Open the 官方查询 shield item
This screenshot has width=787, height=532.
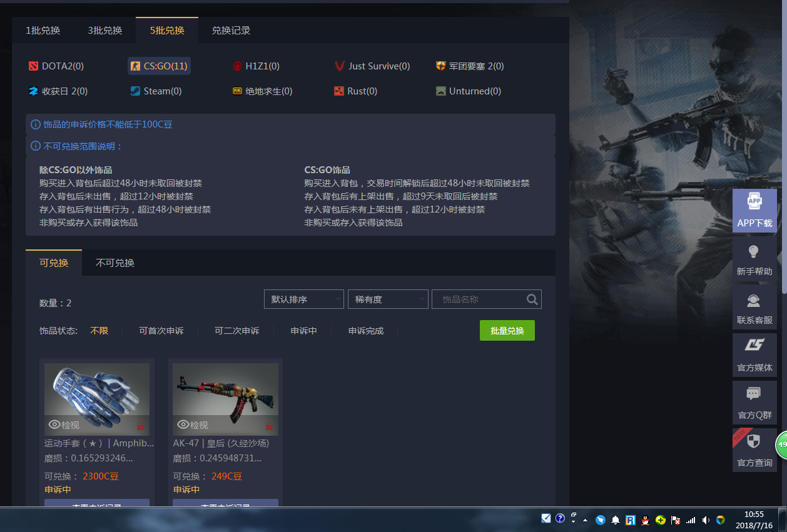pyautogui.click(x=754, y=450)
